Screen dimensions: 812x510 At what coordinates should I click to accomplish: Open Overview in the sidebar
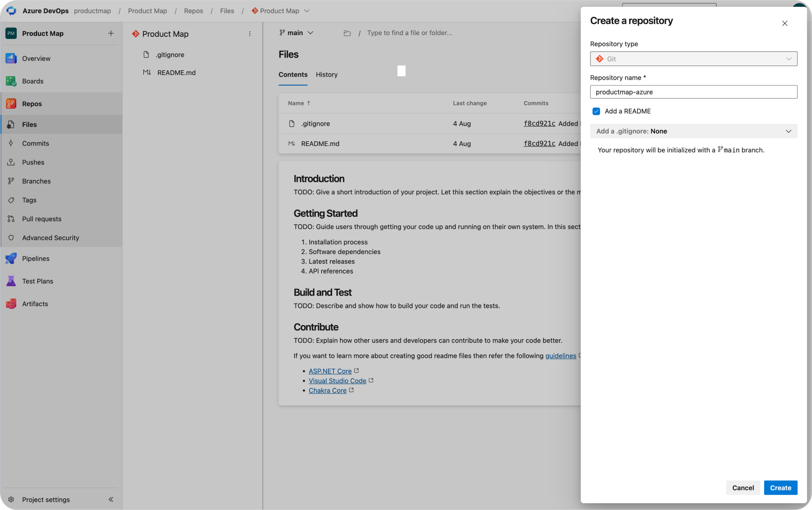[x=36, y=58]
